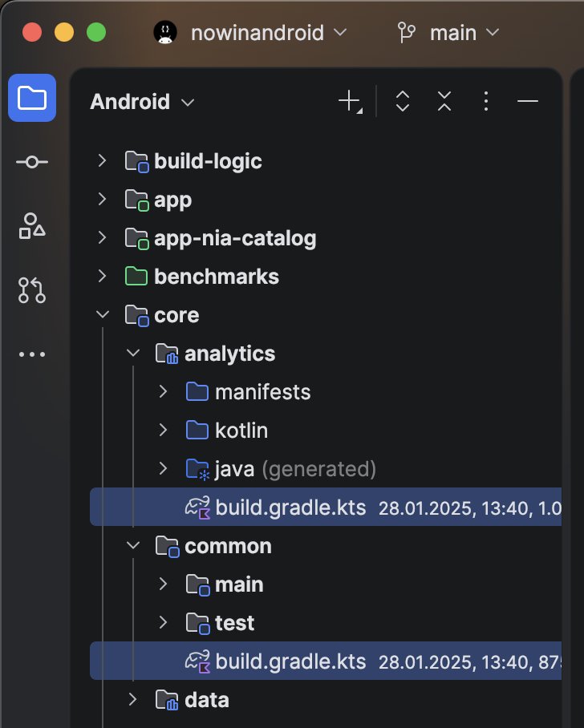
Task: Open the nowinandroid project dropdown
Action: click(268, 33)
